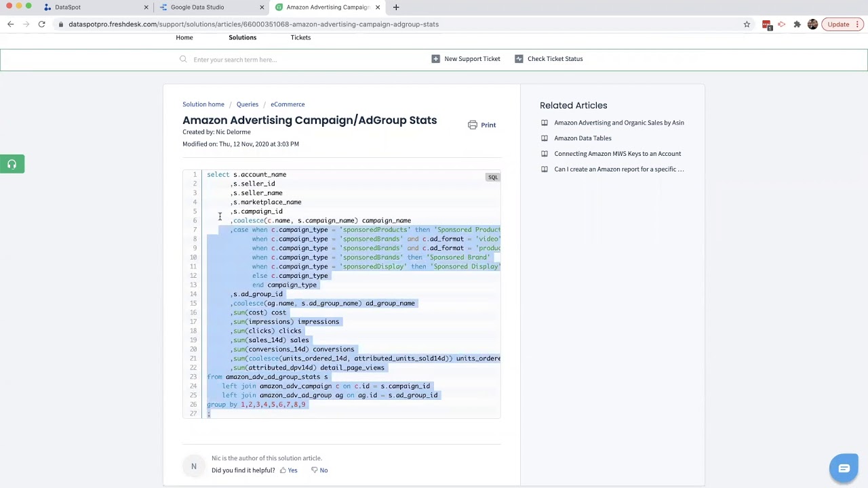
Task: Click the 'Related Articles' heading
Action: pyautogui.click(x=574, y=106)
